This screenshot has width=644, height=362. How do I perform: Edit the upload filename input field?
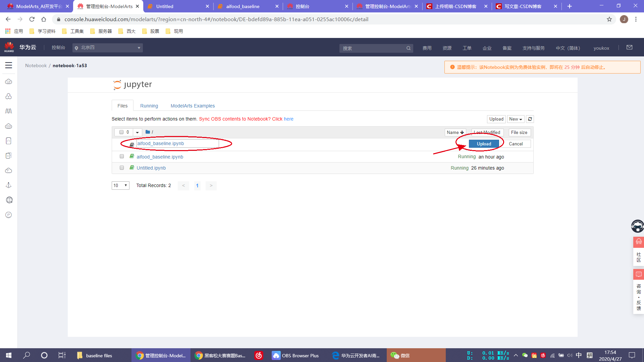[177, 143]
